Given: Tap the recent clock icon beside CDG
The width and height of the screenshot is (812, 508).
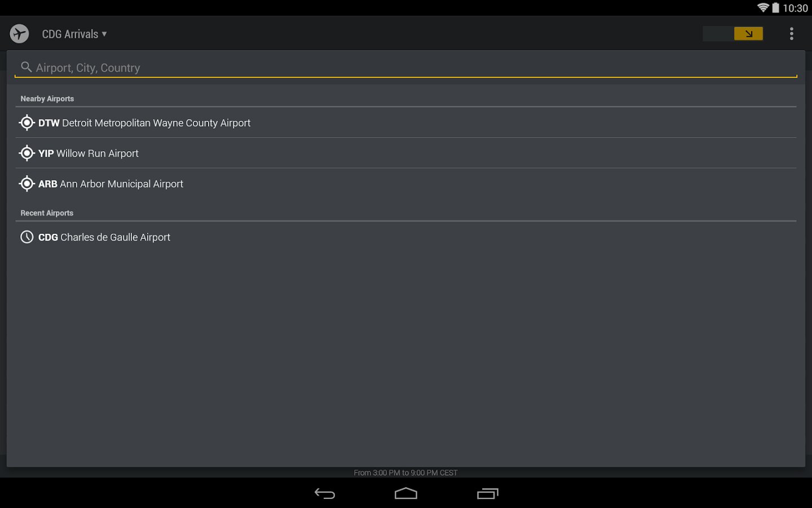Looking at the screenshot, I should pyautogui.click(x=27, y=237).
